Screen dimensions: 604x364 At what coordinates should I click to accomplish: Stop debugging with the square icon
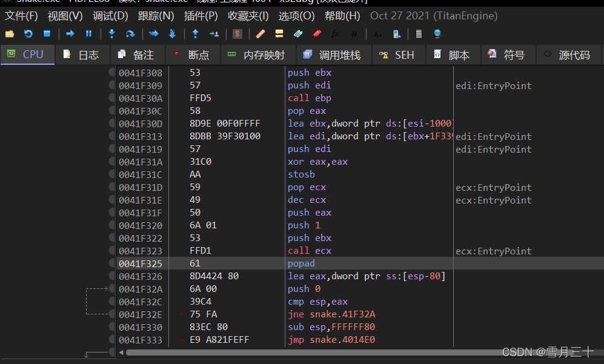(x=47, y=34)
